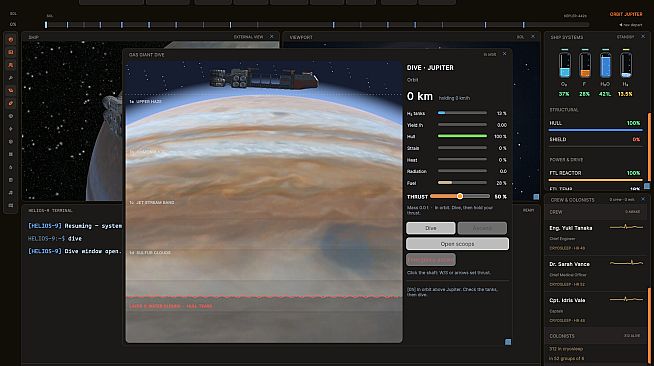This screenshot has width=654, height=366.
Task: Click the ORBIT JUPITER status label
Action: click(x=626, y=14)
